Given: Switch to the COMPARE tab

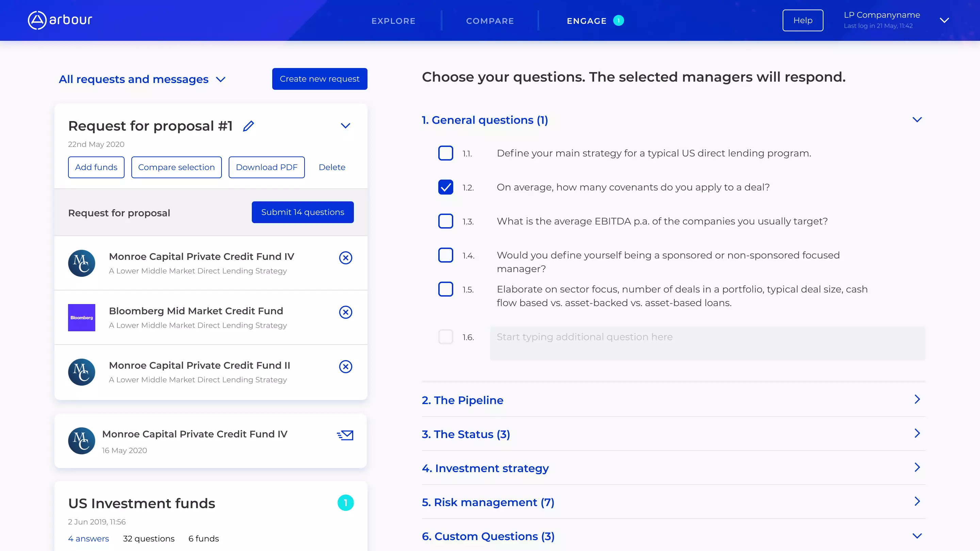Looking at the screenshot, I should [490, 21].
